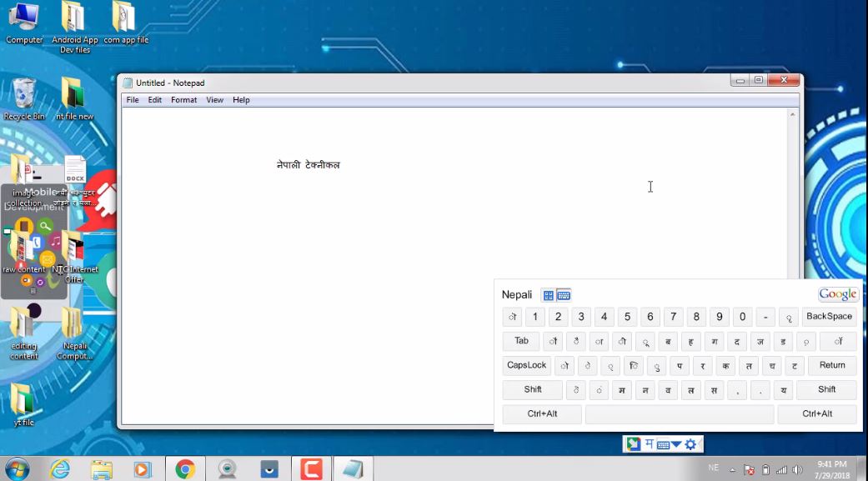Select the NTC Internet Offer folder
This screenshot has height=481, width=868.
click(x=74, y=256)
